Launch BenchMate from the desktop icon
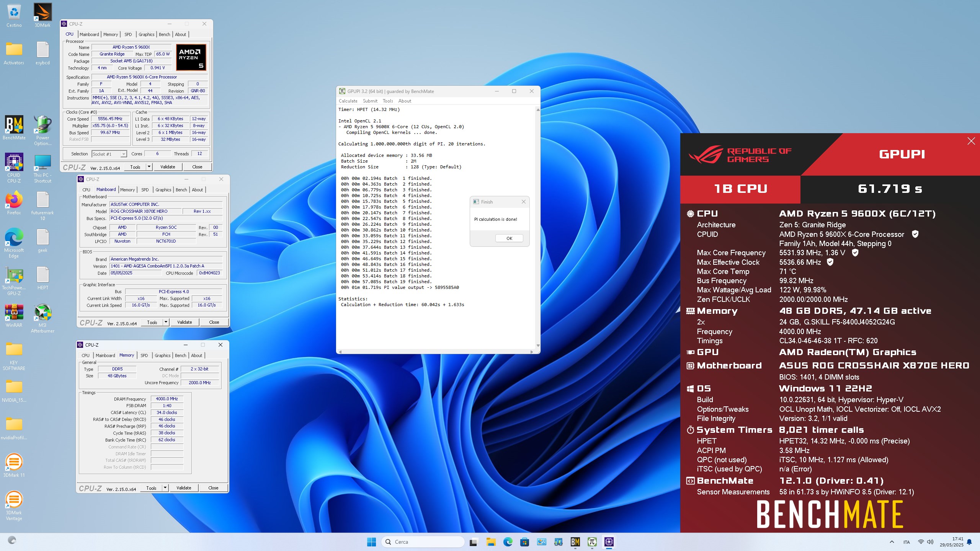980x551 pixels. (14, 128)
